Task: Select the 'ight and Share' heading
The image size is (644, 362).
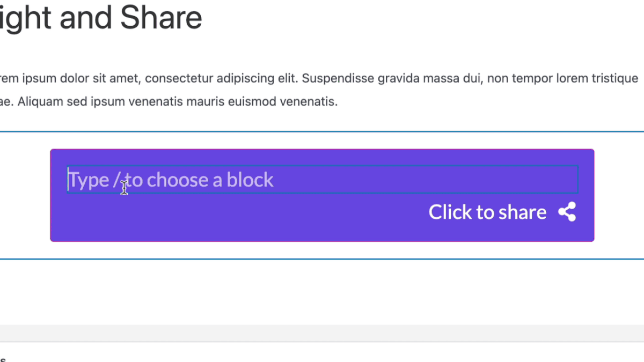Action: click(x=102, y=18)
